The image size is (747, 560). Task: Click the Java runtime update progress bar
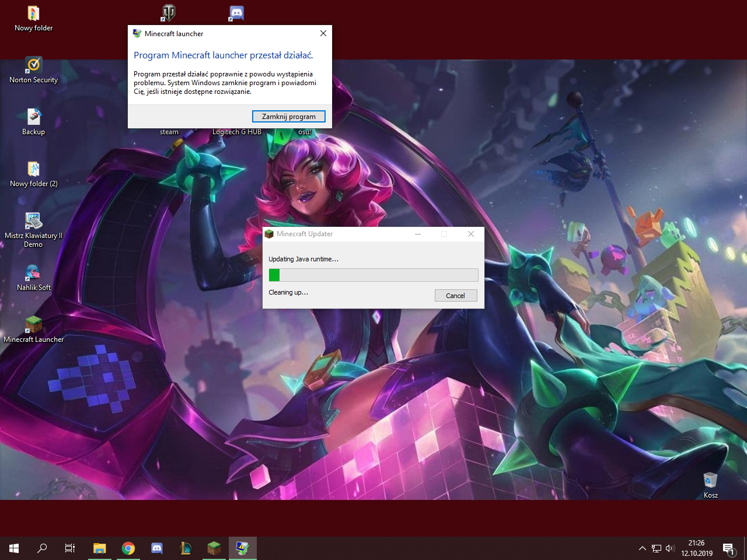pyautogui.click(x=373, y=275)
